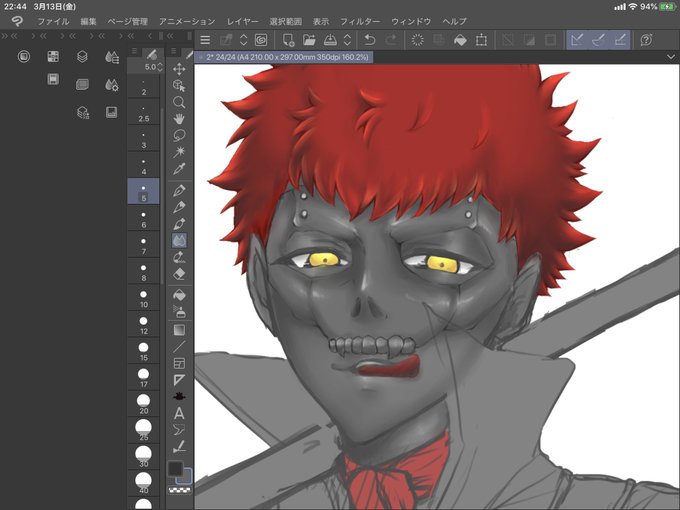Select the highlighted Blend tool
The height and width of the screenshot is (510, 680).
tap(179, 240)
